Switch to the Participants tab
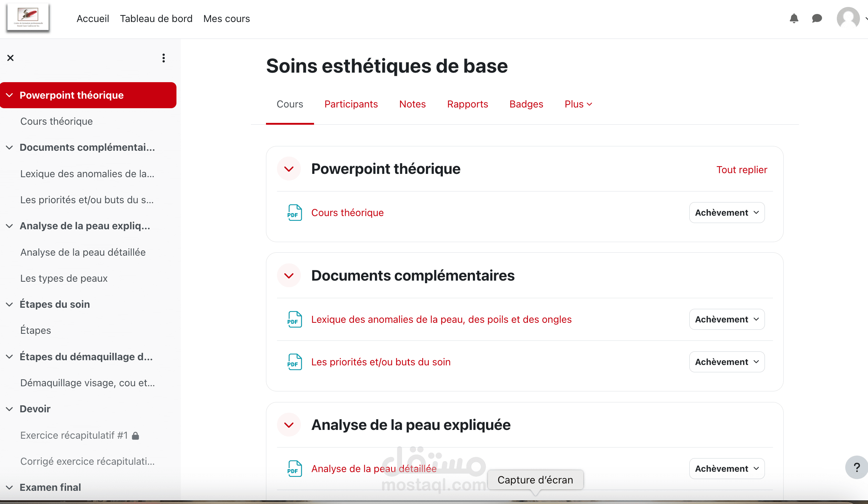This screenshot has height=504, width=868. pyautogui.click(x=351, y=104)
